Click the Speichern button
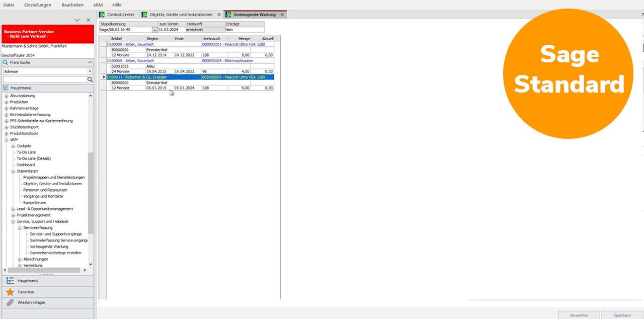This screenshot has width=644, height=319. click(x=622, y=315)
